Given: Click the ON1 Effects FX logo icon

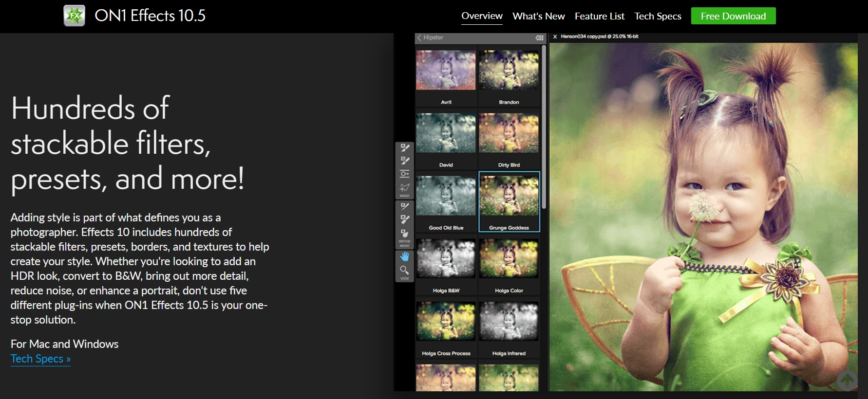Looking at the screenshot, I should pos(75,16).
